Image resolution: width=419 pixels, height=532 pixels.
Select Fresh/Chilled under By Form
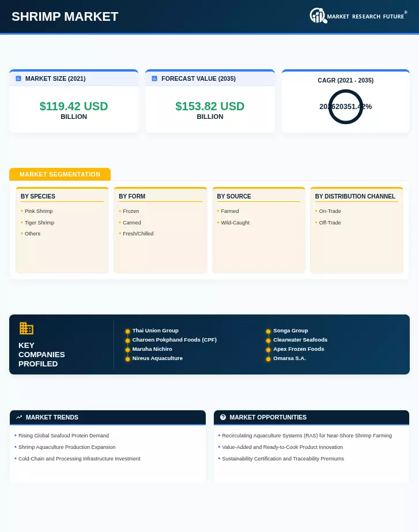pyautogui.click(x=138, y=234)
